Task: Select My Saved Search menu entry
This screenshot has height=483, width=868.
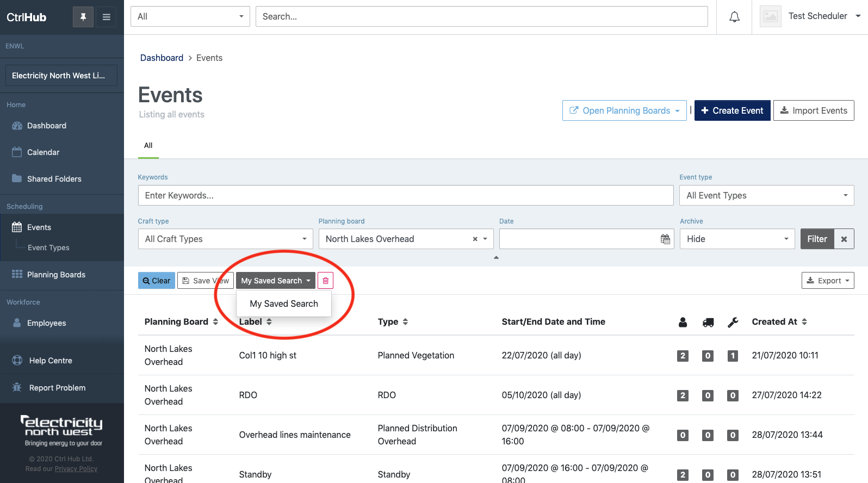Action: pyautogui.click(x=284, y=304)
